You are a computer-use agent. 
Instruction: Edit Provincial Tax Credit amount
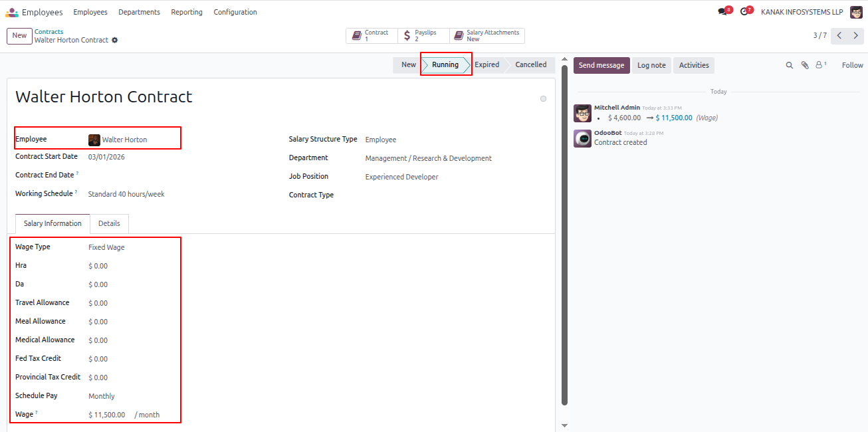[98, 378]
